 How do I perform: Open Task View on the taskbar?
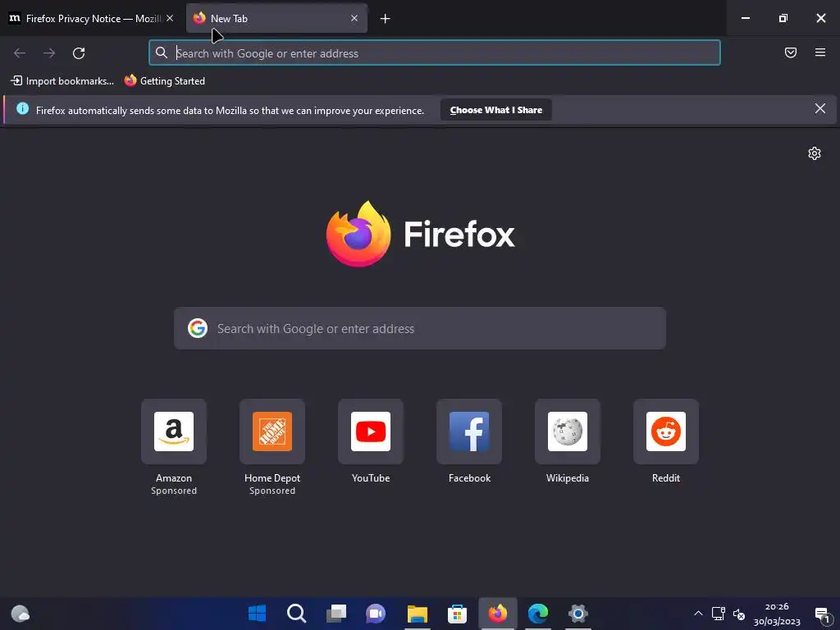coord(336,614)
